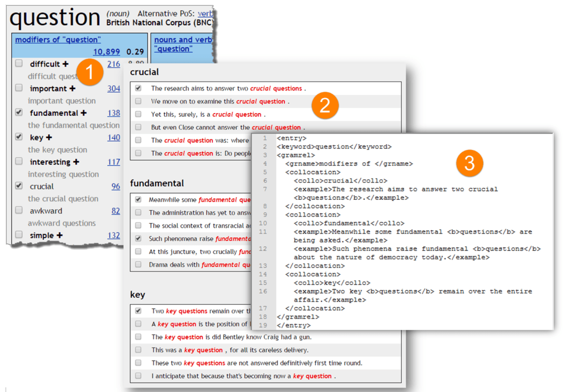Screen dimensions: 564x392
Task: Open the 'nouns and verbs' column header link
Action: (x=183, y=40)
